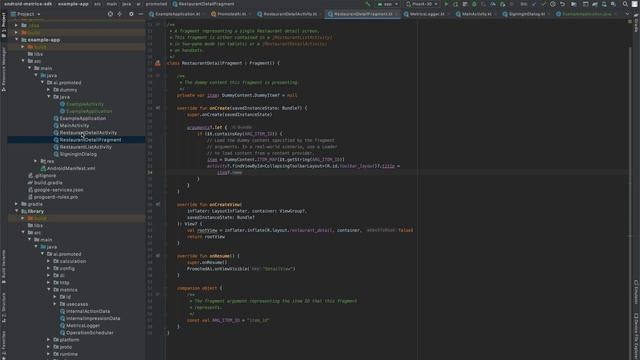Open Emulator tool window on right edge
The image size is (640, 360).
636,292
